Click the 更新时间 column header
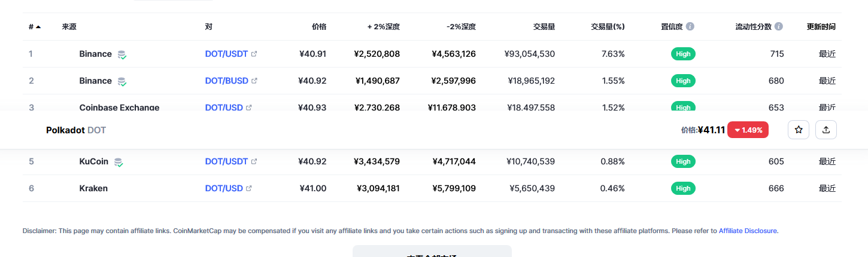The image size is (868, 257). pos(821,27)
